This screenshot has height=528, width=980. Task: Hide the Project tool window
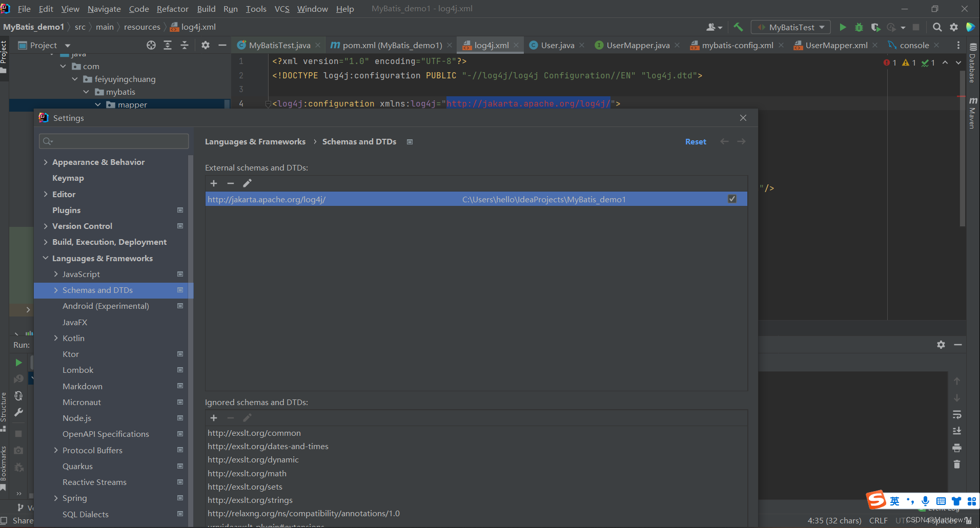pyautogui.click(x=222, y=45)
